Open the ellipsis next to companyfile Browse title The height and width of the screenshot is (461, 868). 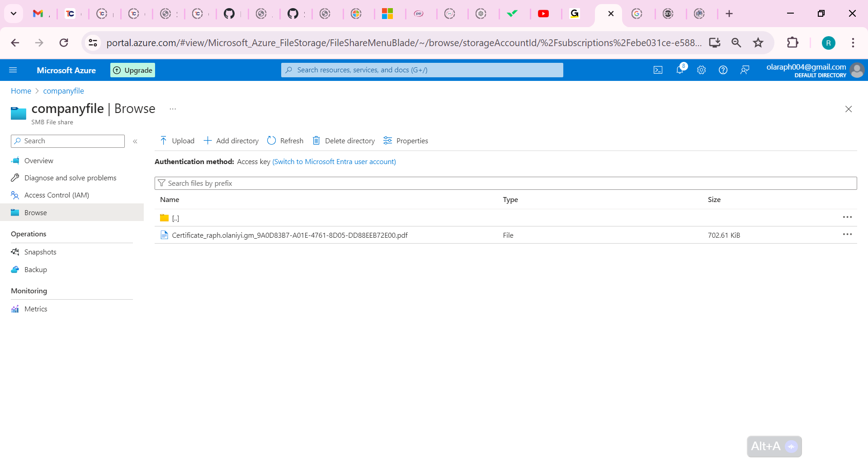tap(172, 108)
